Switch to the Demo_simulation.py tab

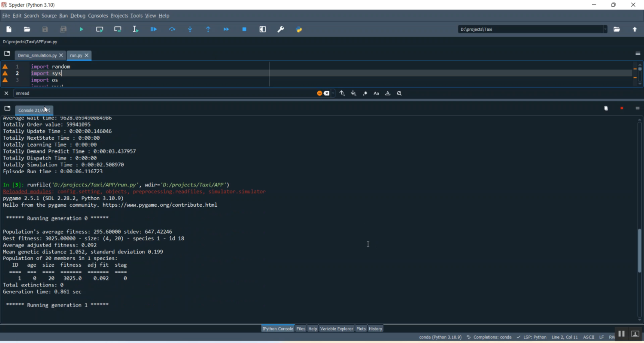tap(37, 56)
